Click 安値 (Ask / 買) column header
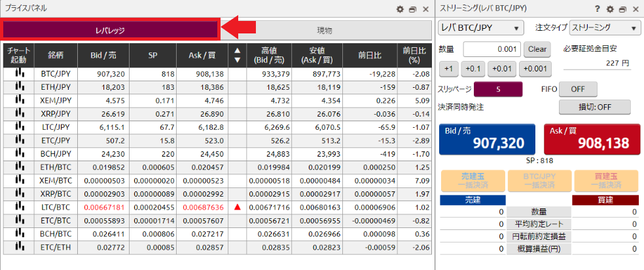Viewport: 644px width, 270px height. coord(317,56)
